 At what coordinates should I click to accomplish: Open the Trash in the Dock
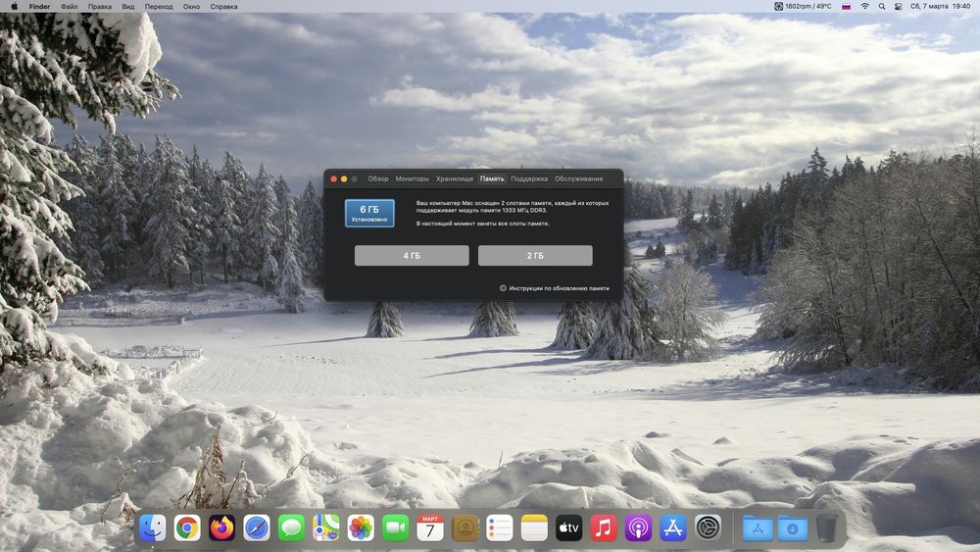click(826, 528)
